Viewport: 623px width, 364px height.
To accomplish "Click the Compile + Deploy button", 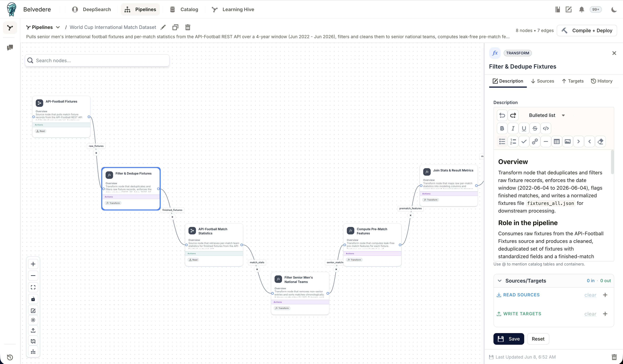I will [x=587, y=30].
